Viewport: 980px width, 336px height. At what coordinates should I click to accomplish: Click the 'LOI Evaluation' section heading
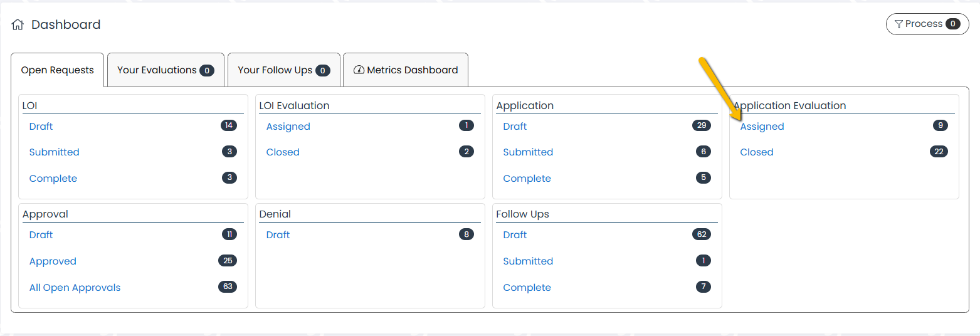294,106
